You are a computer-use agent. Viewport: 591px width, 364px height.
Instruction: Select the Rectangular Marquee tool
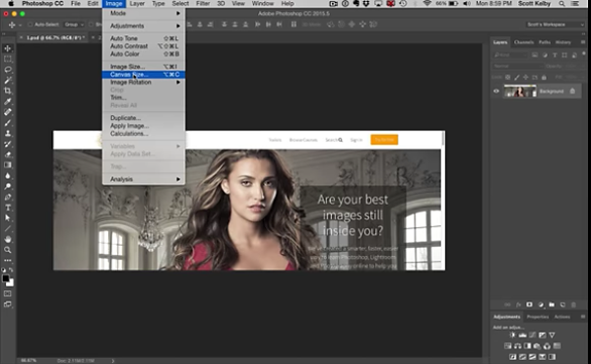8,59
